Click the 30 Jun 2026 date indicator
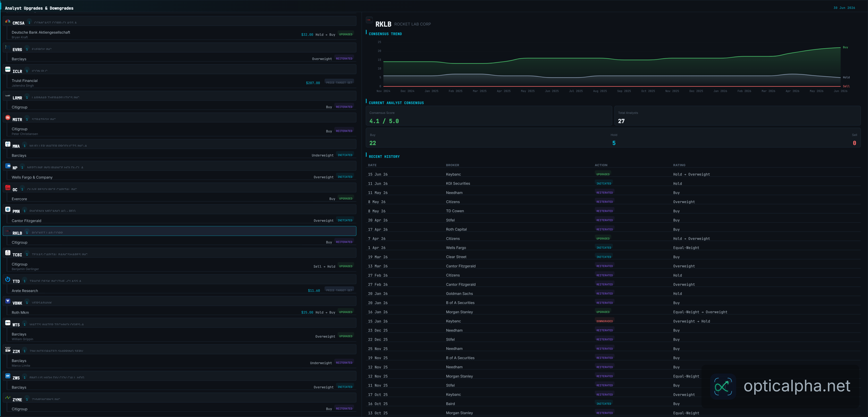 (844, 8)
